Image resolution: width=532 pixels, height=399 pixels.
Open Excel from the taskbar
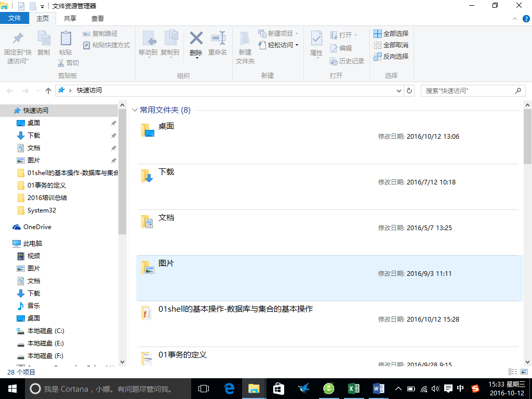pyautogui.click(x=353, y=389)
